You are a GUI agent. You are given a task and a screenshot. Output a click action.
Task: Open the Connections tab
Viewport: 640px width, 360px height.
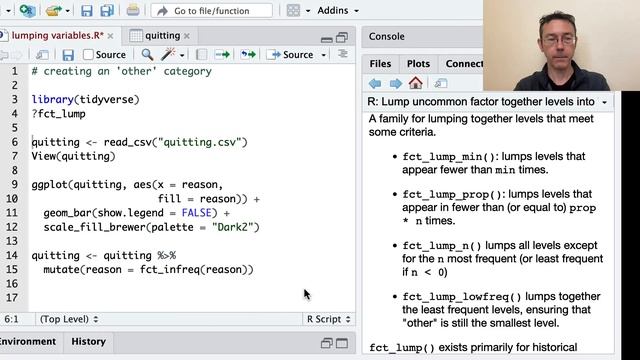pos(464,64)
